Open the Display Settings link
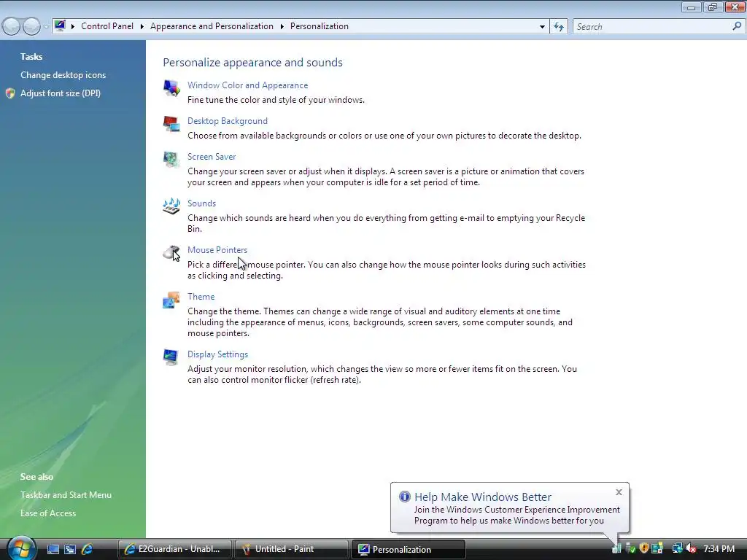 [x=217, y=354]
